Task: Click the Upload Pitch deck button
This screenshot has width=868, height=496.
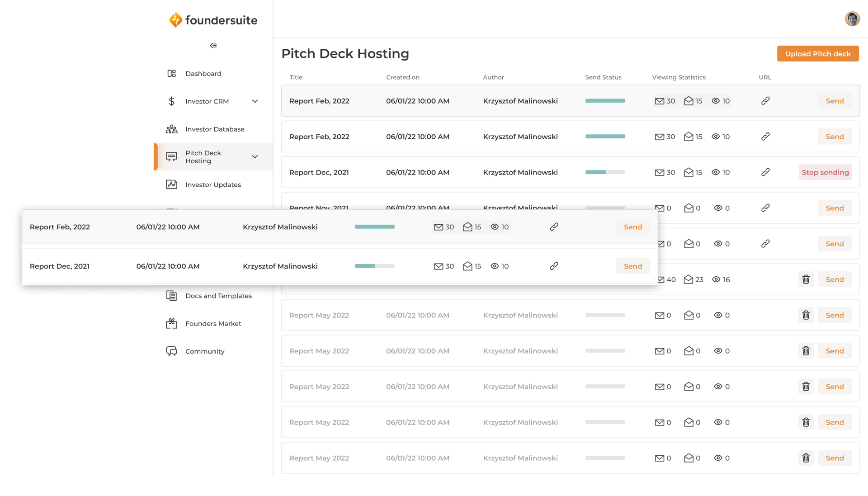Action: point(818,54)
